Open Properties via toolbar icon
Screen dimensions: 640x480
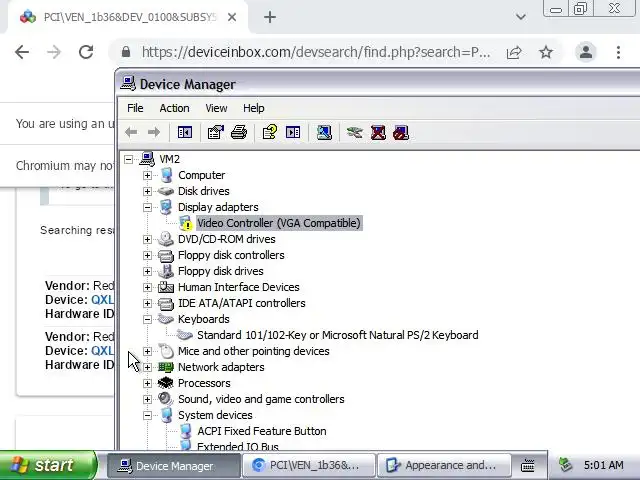pos(216,132)
